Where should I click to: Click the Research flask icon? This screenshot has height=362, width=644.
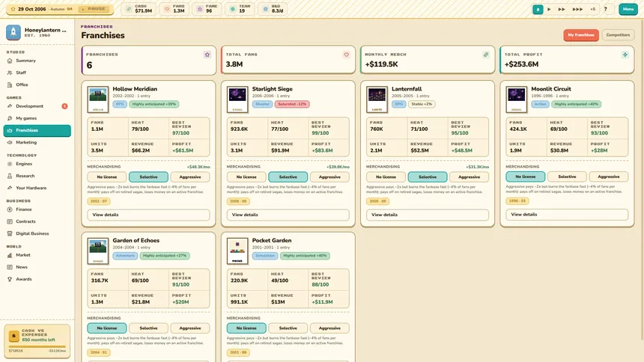(x=10, y=176)
